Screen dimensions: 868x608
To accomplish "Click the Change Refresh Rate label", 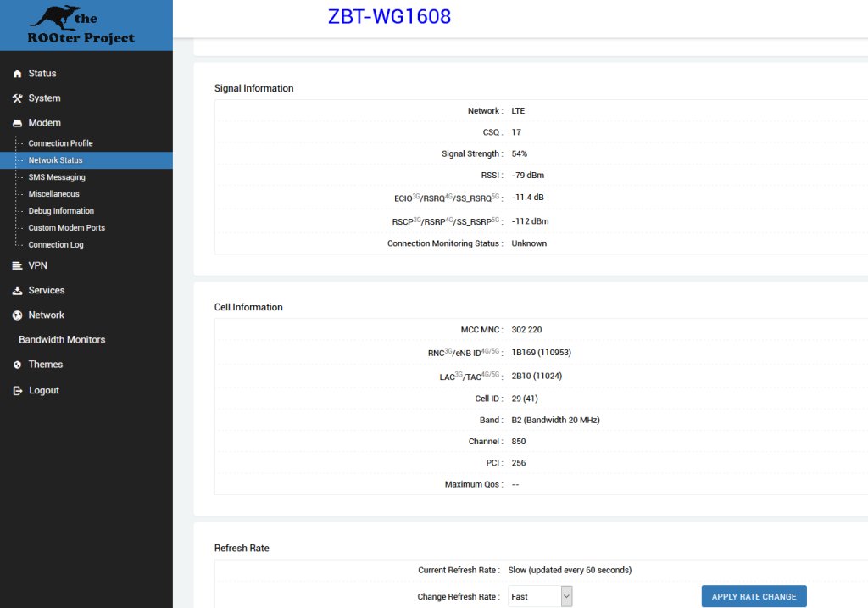I will pyautogui.click(x=459, y=596).
